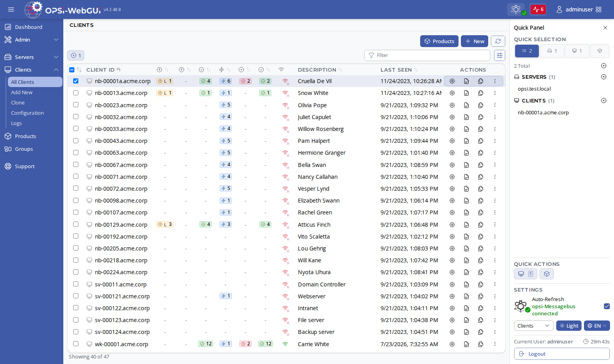Open configuration gear for wk-00001.acme.corp
This screenshot has width=614, height=364.
click(x=452, y=344)
